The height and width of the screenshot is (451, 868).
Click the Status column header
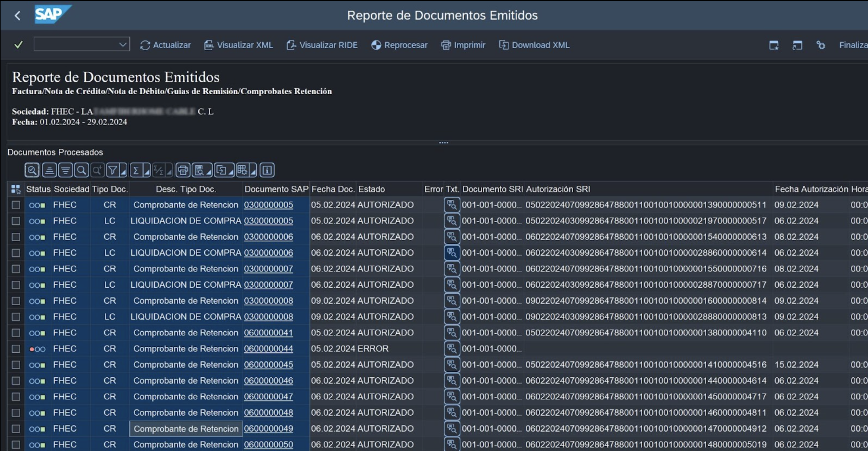(x=38, y=189)
